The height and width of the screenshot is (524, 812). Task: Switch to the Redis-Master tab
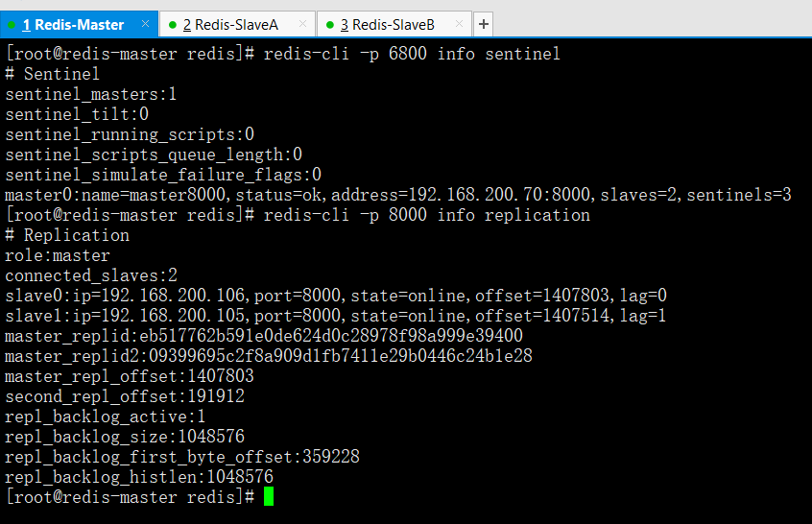click(79, 24)
